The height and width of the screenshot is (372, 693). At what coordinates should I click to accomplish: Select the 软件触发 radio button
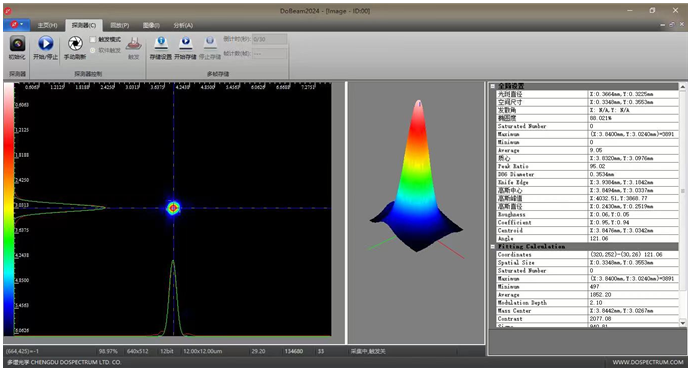tap(93, 50)
